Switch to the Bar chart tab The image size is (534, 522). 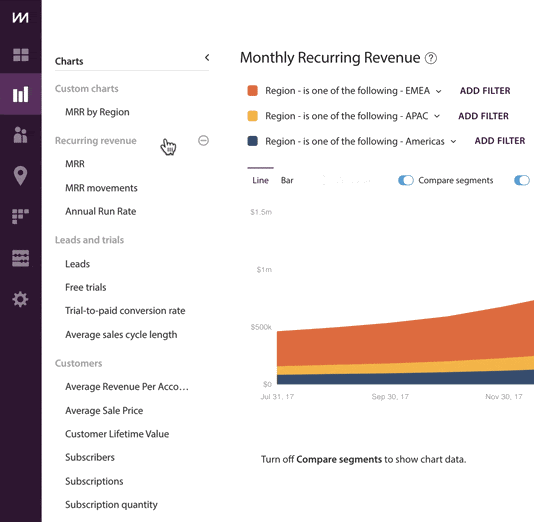coord(287,180)
